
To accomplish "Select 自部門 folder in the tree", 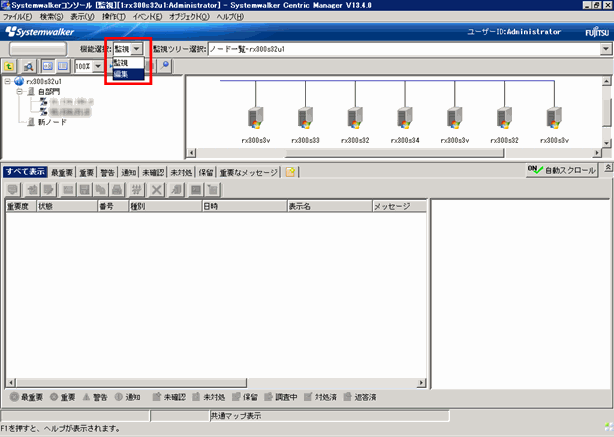I will click(49, 92).
